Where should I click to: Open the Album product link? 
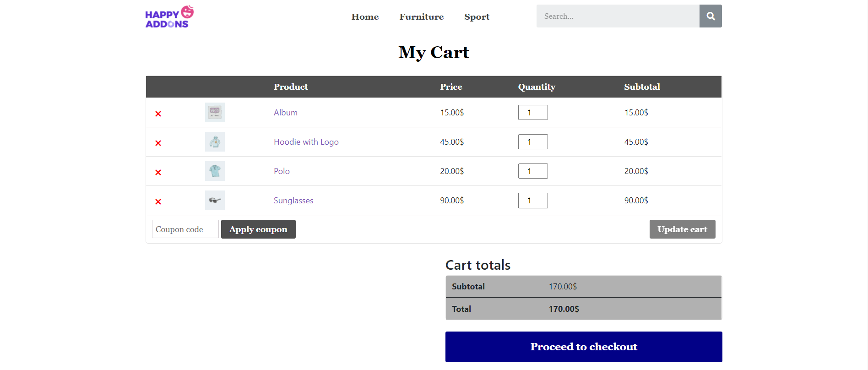pos(286,112)
